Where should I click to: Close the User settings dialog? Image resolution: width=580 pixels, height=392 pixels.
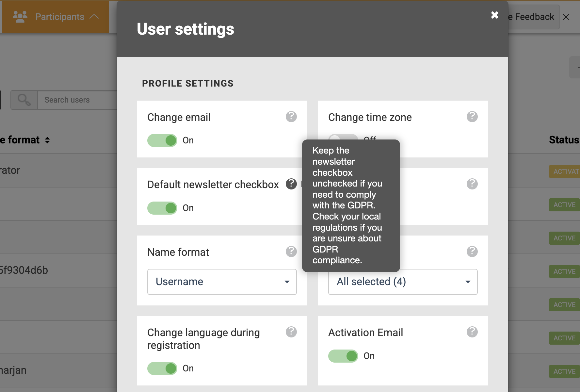pyautogui.click(x=494, y=15)
